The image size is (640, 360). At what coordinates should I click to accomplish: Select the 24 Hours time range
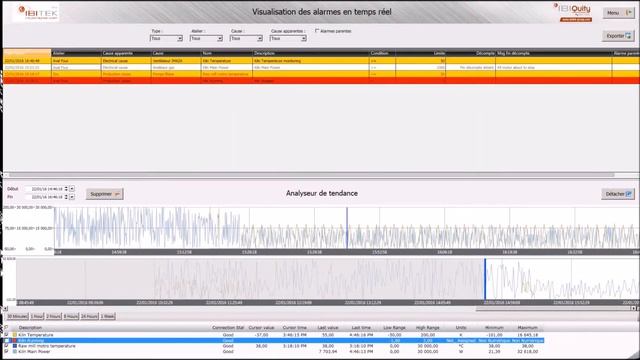pos(89,316)
